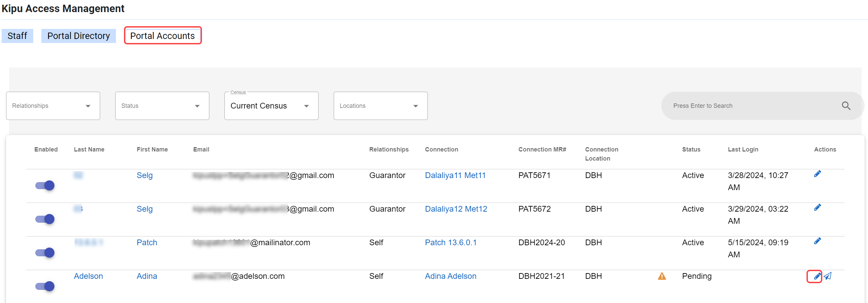Open the Dalaliya12 Met12 connection link
This screenshot has width=868, height=303.
456,209
